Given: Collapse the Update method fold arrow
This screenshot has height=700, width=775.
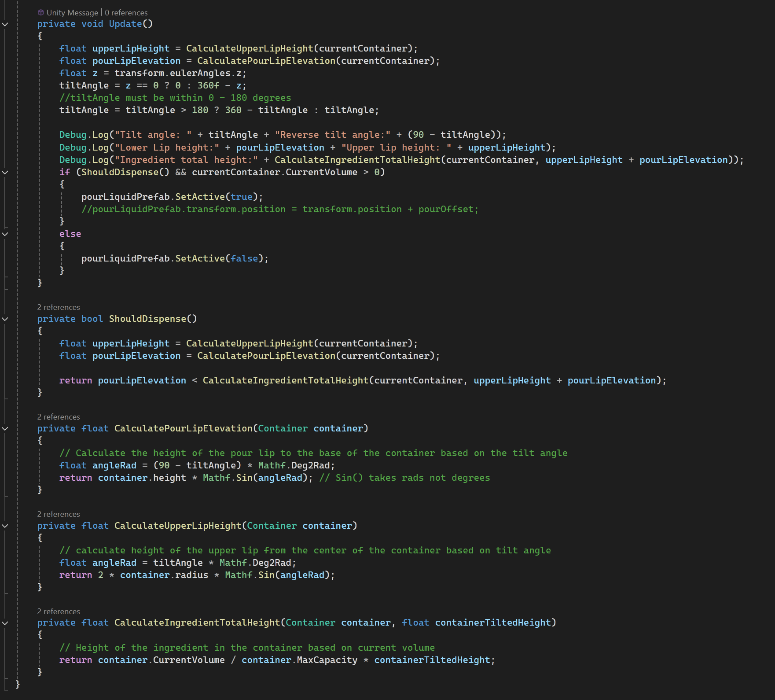Looking at the screenshot, I should click(5, 24).
